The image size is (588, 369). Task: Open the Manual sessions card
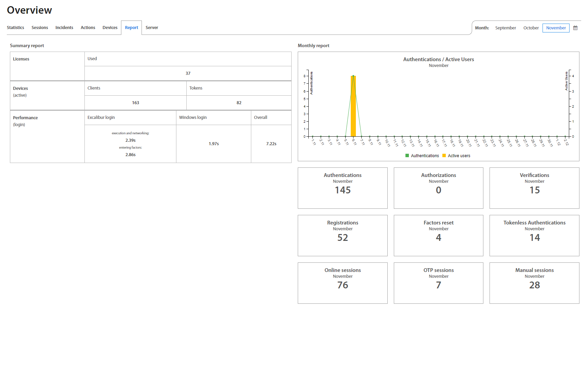tap(534, 283)
